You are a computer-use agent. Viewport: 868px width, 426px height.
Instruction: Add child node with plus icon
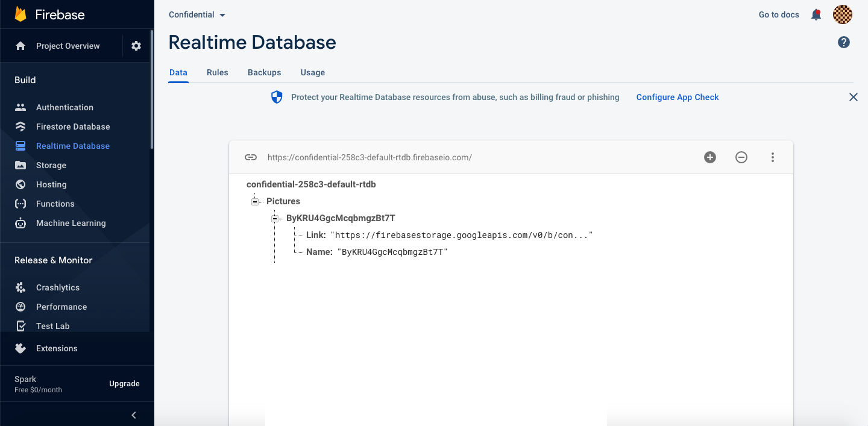coord(710,157)
